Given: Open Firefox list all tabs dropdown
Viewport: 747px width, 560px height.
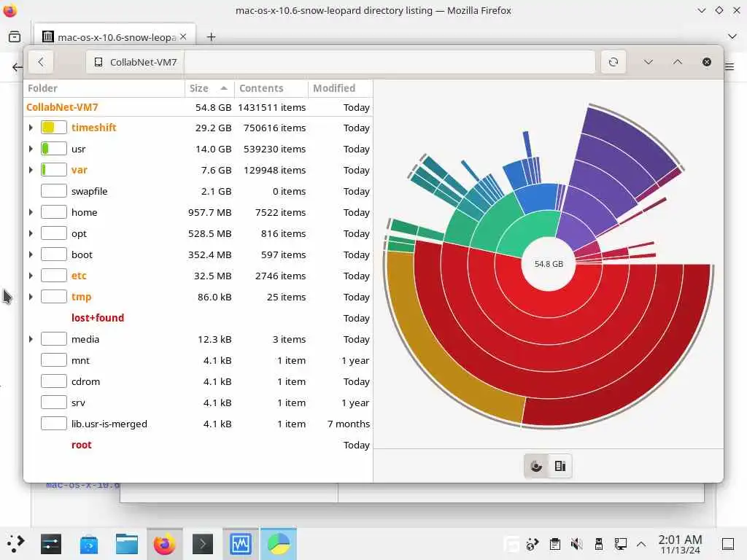Looking at the screenshot, I should 732,36.
